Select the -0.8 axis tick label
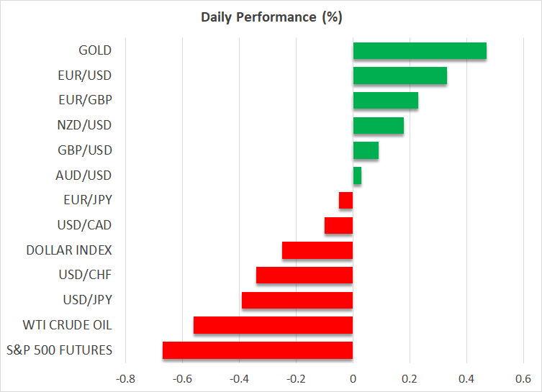 pyautogui.click(x=125, y=378)
